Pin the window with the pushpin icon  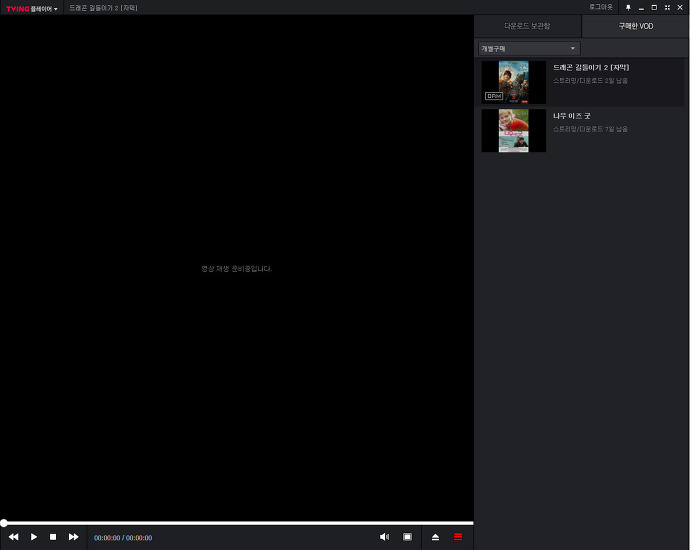(x=628, y=7)
